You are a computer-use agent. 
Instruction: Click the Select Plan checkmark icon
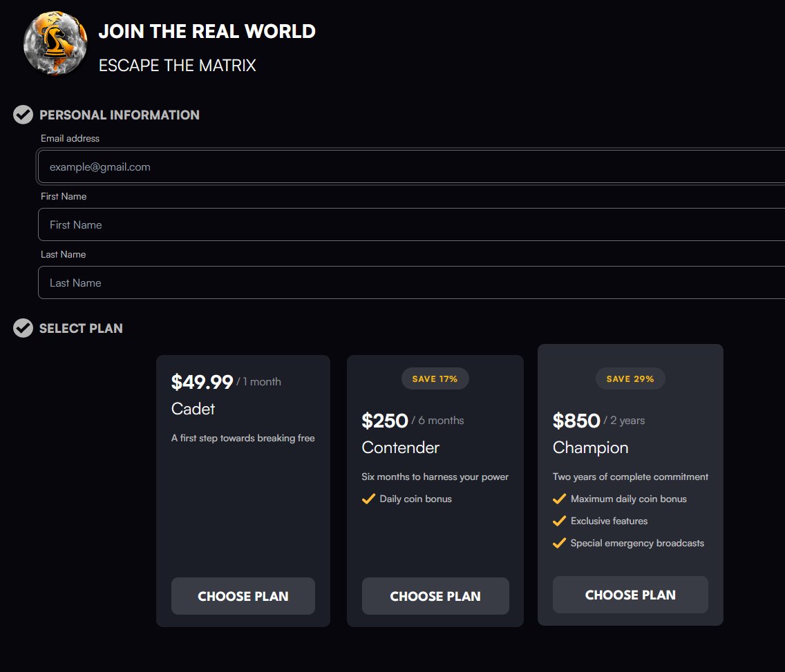tap(23, 328)
